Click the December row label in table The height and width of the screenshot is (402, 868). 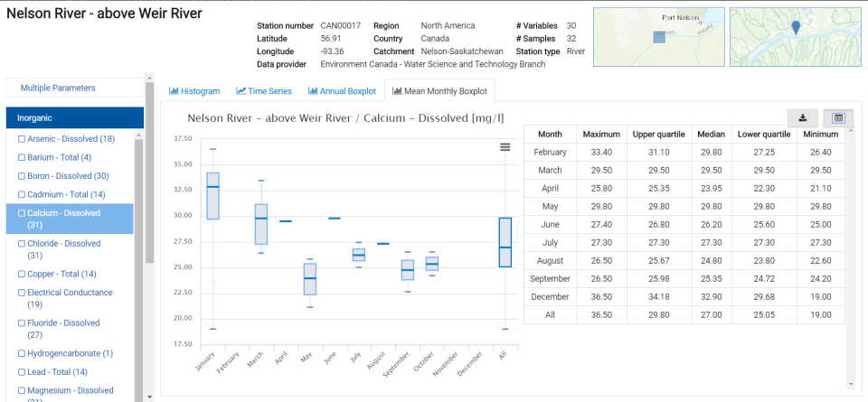point(550,297)
